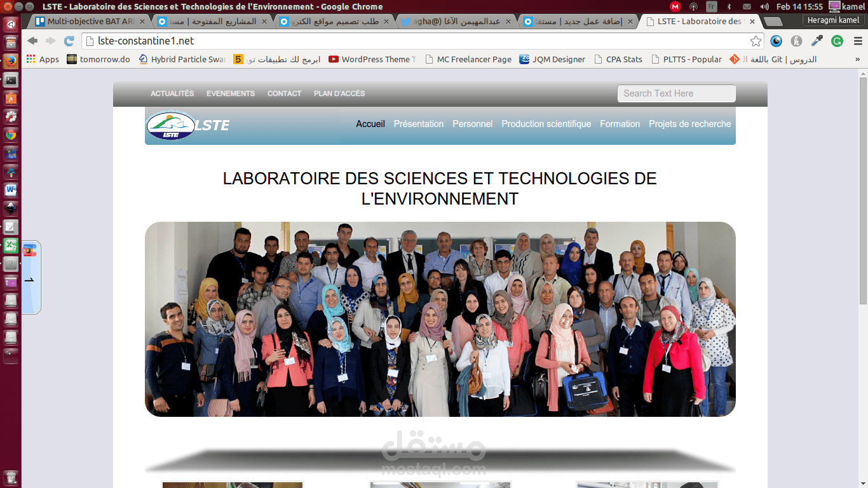This screenshot has height=488, width=868.
Task: Open a new tab with the button
Action: (x=773, y=22)
